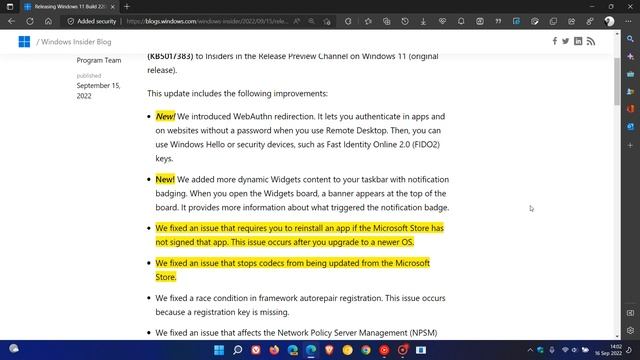Launch Brave from the taskbar

tap(329, 350)
